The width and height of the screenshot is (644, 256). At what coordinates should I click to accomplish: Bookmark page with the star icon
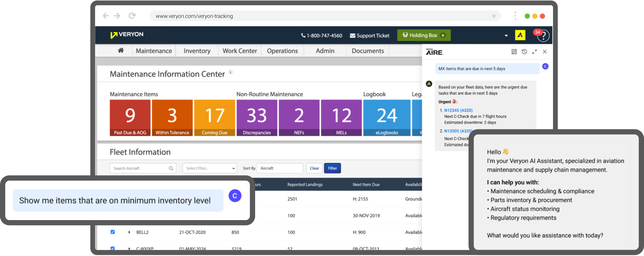(494, 16)
